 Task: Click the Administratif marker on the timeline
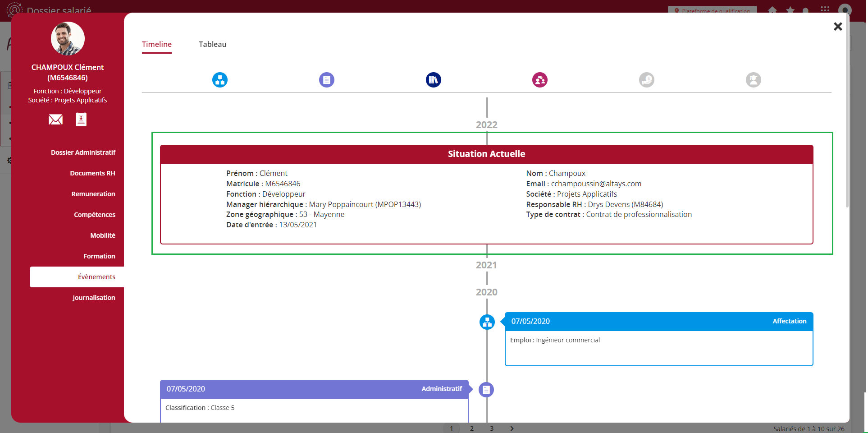pyautogui.click(x=486, y=390)
